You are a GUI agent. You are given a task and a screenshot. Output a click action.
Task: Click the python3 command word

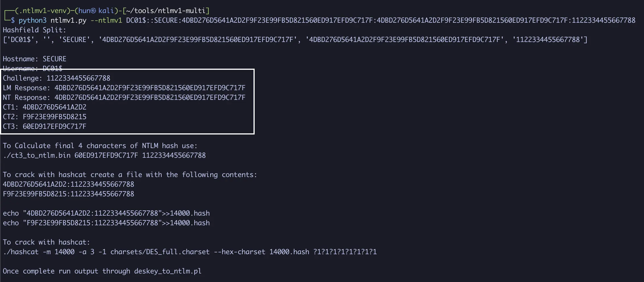tap(32, 20)
